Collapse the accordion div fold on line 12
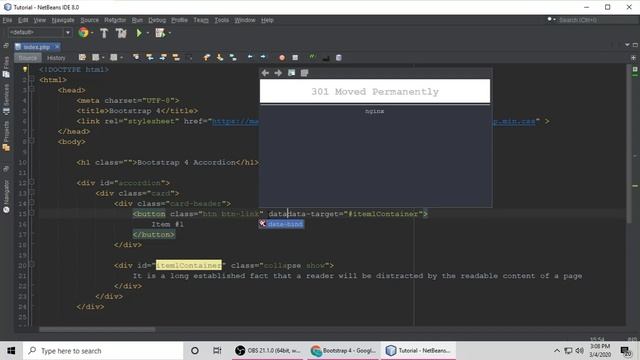 pos(32,182)
